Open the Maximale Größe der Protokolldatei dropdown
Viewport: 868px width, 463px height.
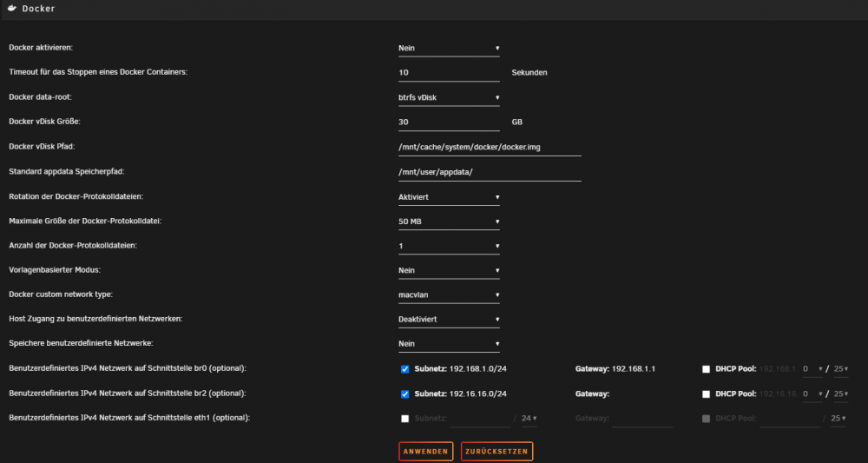(449, 222)
